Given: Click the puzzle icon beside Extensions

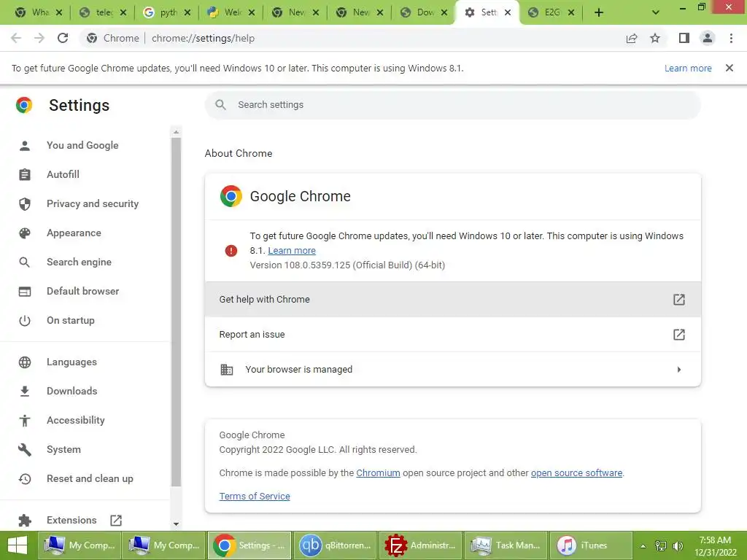Looking at the screenshot, I should 25,521.
